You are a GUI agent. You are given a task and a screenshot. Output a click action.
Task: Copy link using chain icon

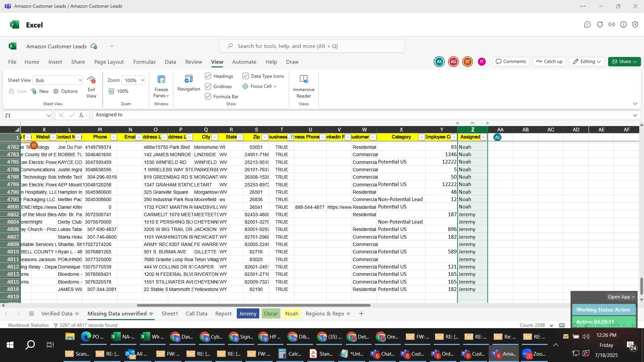point(612,24)
